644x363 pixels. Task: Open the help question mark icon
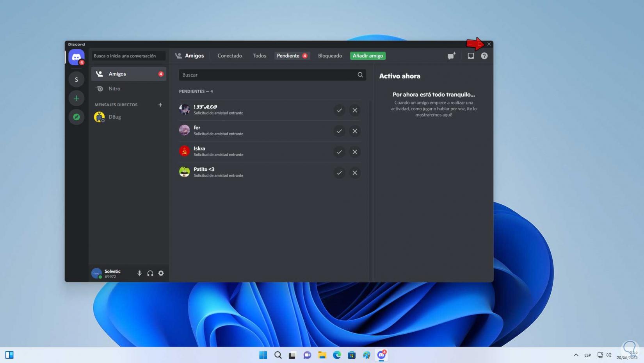[484, 56]
